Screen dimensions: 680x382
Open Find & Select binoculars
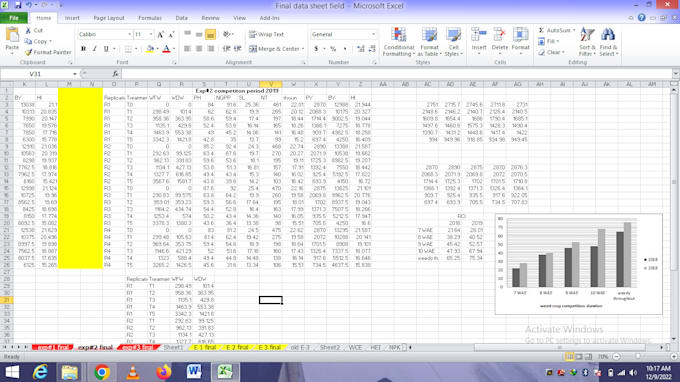[x=608, y=42]
